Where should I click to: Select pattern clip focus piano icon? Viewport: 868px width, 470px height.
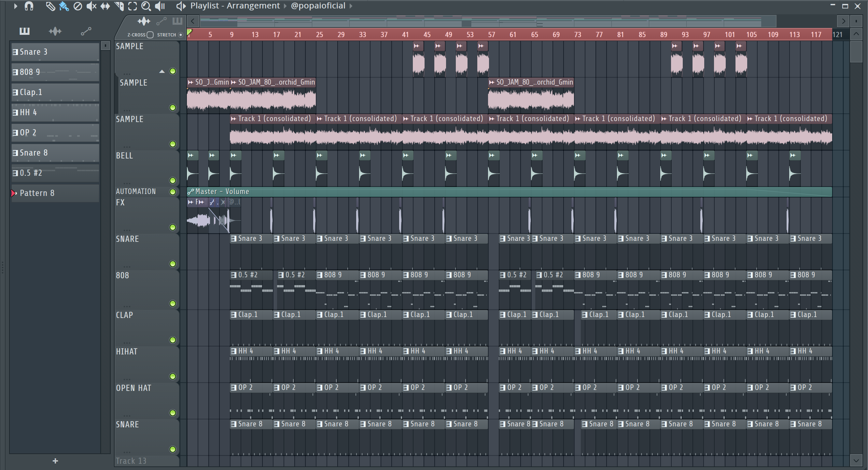pyautogui.click(x=177, y=21)
